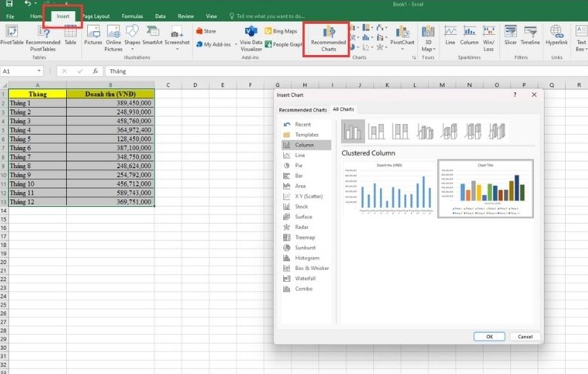The image size is (588, 374).
Task: Choose the 3-D Clustered Column subtype icon
Action: [x=425, y=132]
